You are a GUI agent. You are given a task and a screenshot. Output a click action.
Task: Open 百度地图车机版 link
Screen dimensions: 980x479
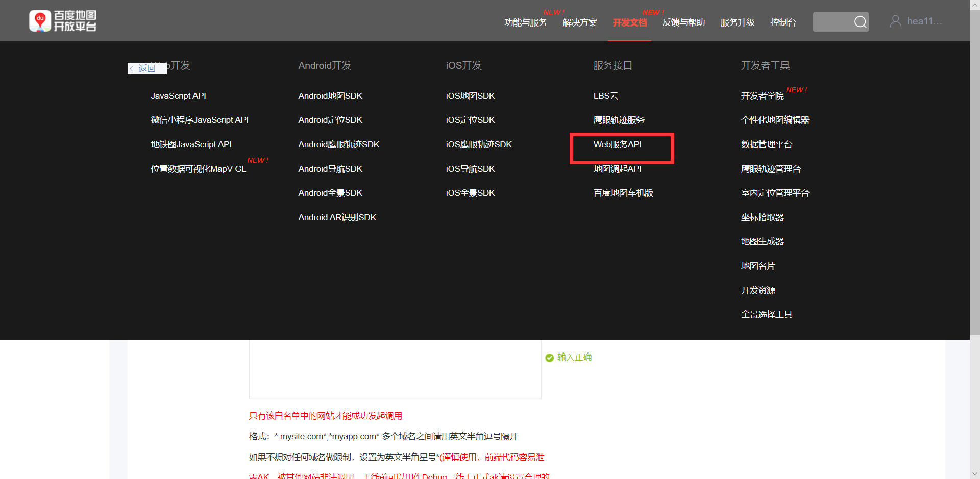623,193
